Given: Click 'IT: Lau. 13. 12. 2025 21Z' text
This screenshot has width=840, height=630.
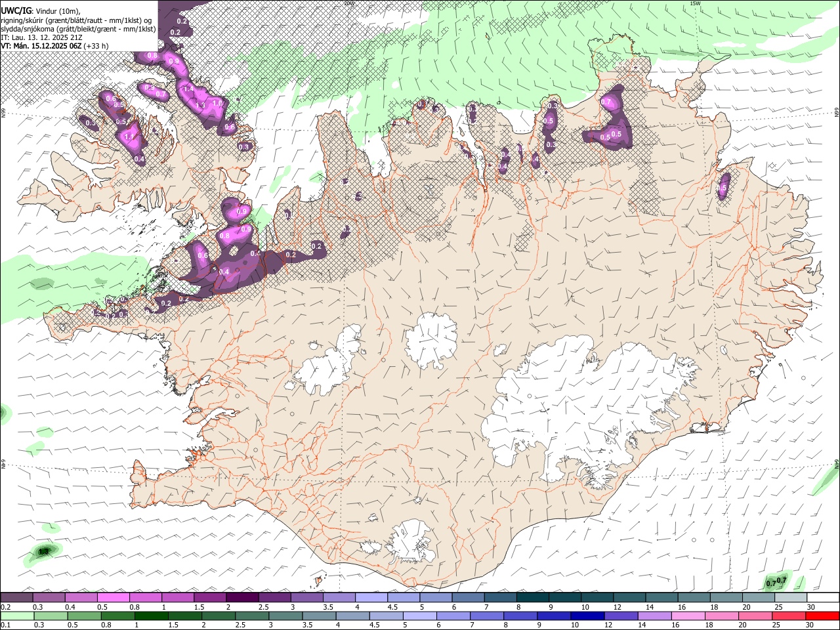Looking at the screenshot, I should tap(41, 37).
